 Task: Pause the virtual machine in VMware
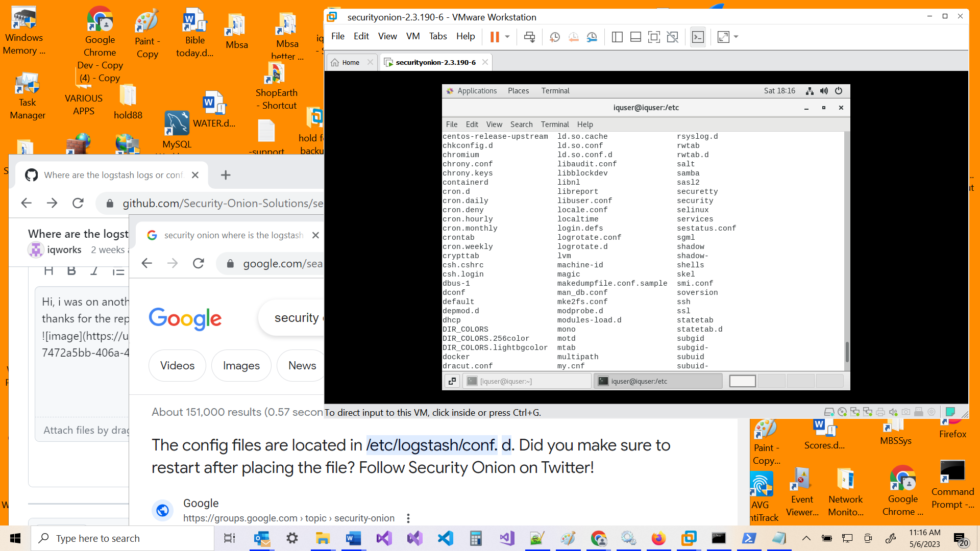coord(494,37)
